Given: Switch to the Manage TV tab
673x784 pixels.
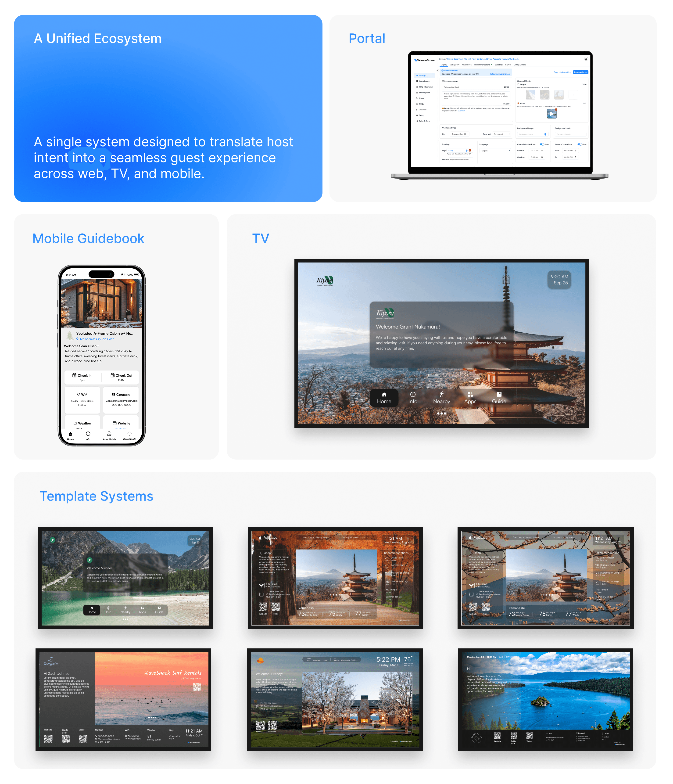Looking at the screenshot, I should pos(454,65).
